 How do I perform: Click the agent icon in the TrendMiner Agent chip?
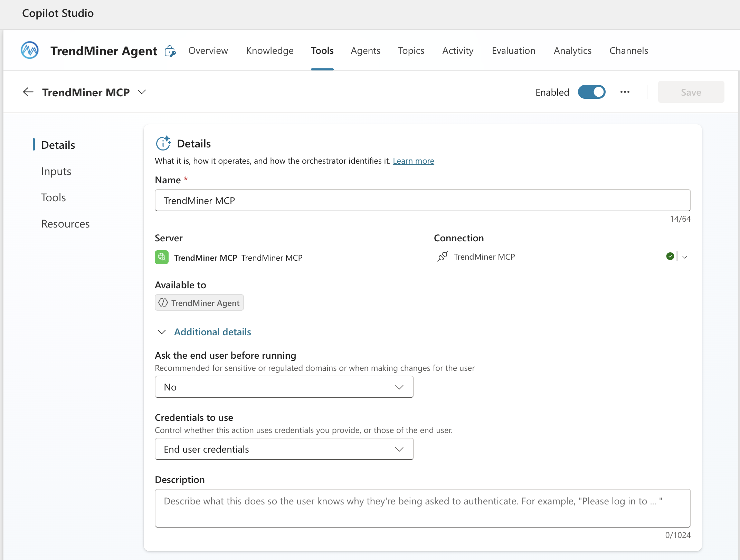(x=163, y=303)
